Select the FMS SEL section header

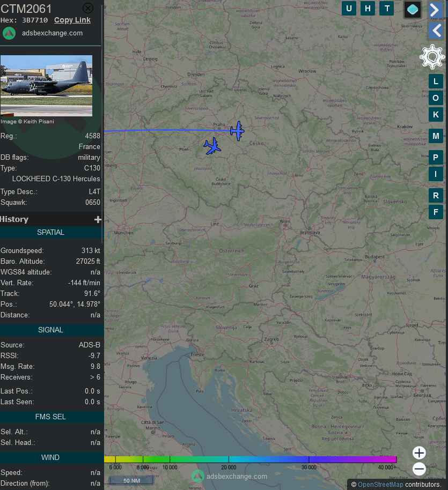click(52, 417)
